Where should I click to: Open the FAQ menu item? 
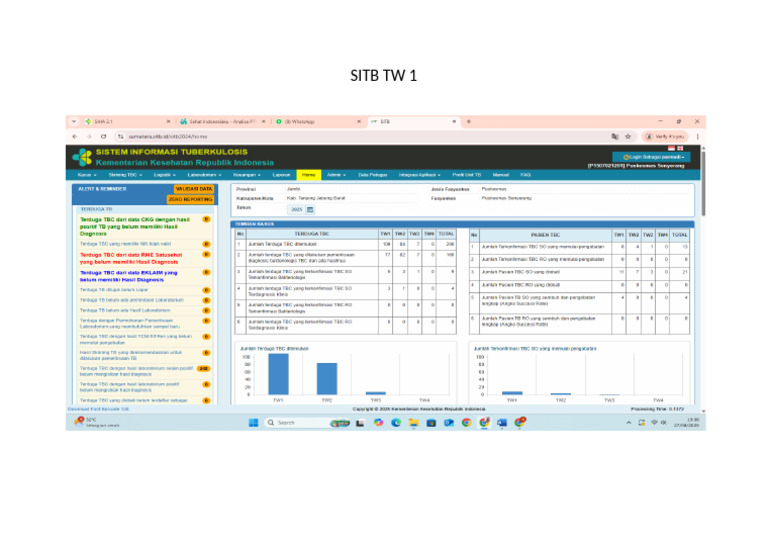click(526, 175)
